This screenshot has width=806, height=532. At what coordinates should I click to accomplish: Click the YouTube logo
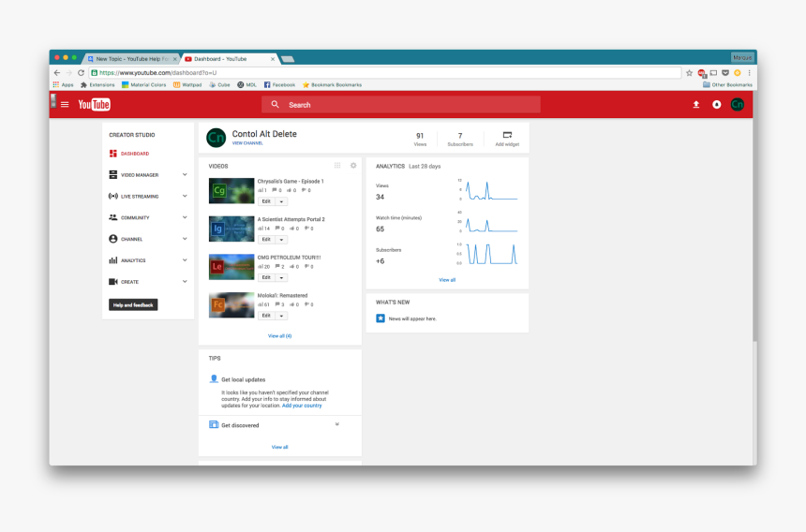pos(94,105)
